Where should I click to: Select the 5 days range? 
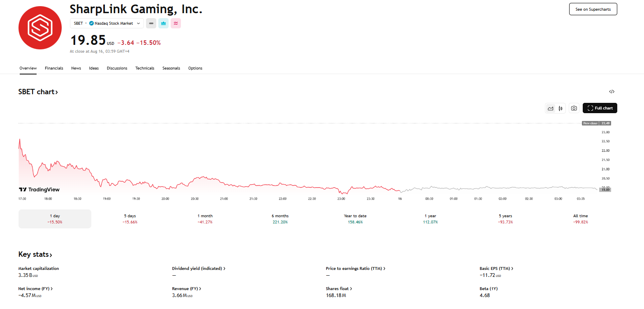[130, 219]
